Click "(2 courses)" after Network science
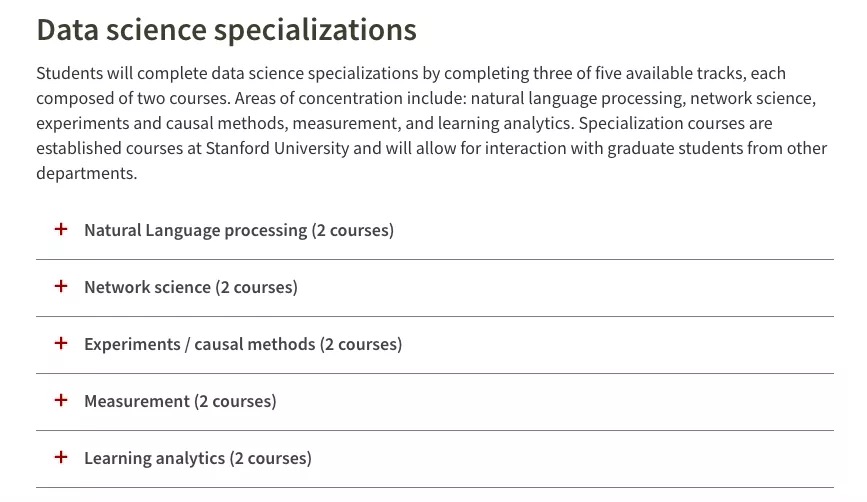This screenshot has width=867, height=502. point(257,287)
